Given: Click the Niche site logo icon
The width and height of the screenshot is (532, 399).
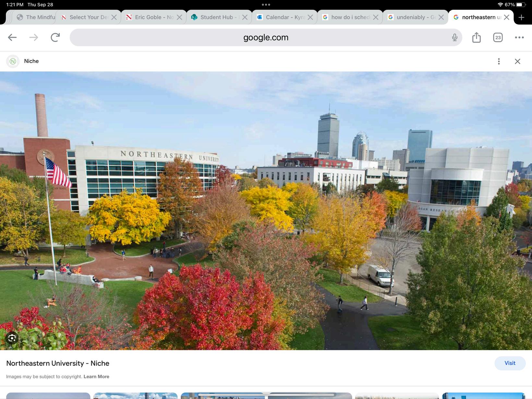Looking at the screenshot, I should [13, 61].
